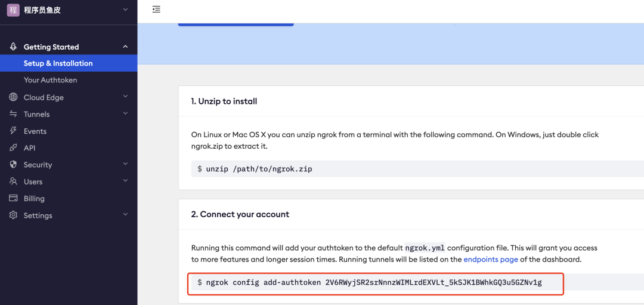Click the Billing card icon
Screen dimensions: 644x305
[x=13, y=198]
